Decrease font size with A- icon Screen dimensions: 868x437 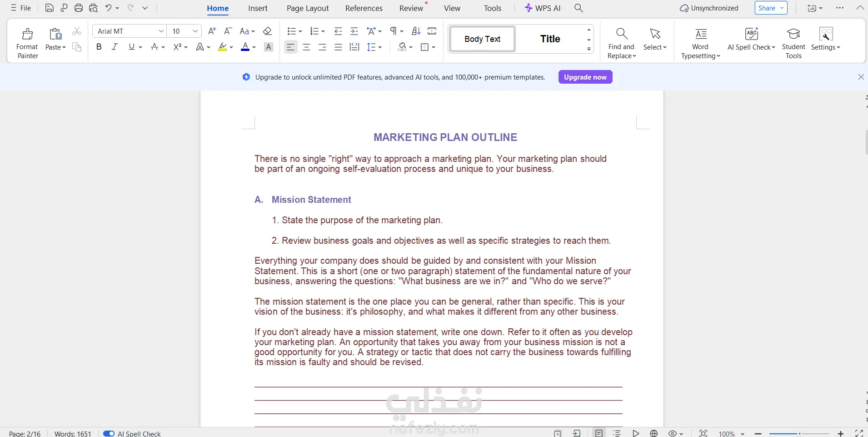pos(228,31)
